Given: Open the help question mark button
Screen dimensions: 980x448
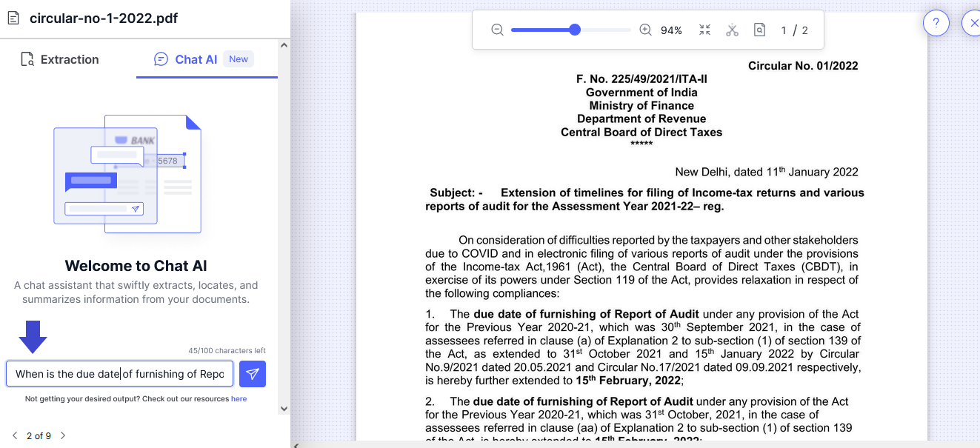Looking at the screenshot, I should tap(936, 23).
